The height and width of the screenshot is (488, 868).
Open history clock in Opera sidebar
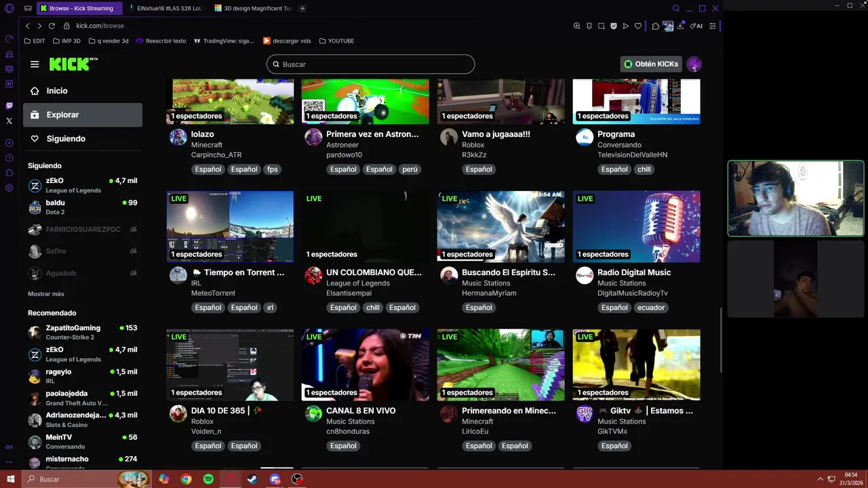click(9, 158)
